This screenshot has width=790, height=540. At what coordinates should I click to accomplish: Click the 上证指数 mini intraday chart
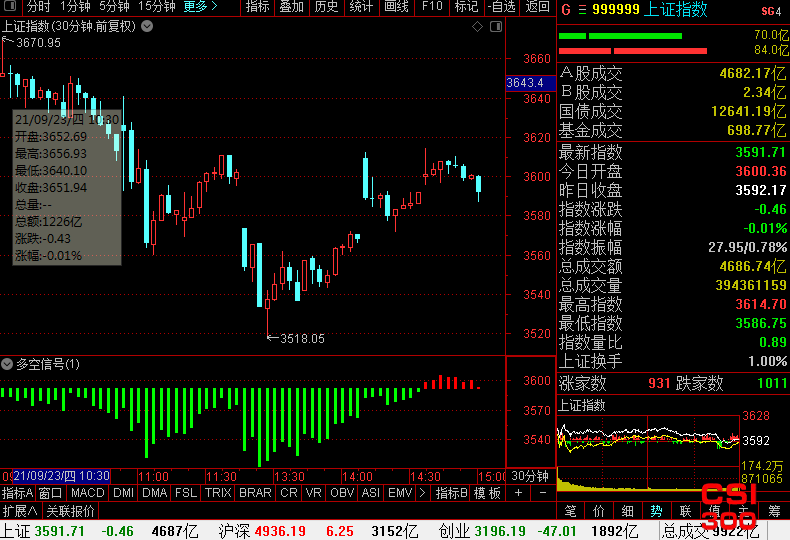point(648,452)
